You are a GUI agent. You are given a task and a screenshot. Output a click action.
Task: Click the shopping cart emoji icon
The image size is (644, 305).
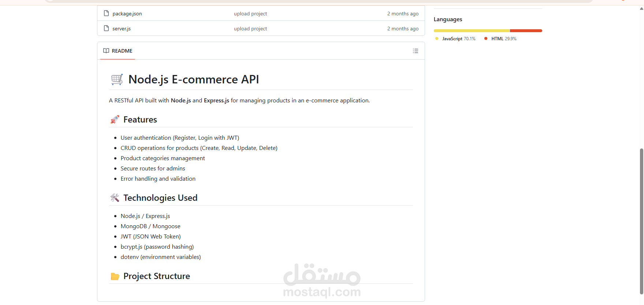tap(117, 79)
